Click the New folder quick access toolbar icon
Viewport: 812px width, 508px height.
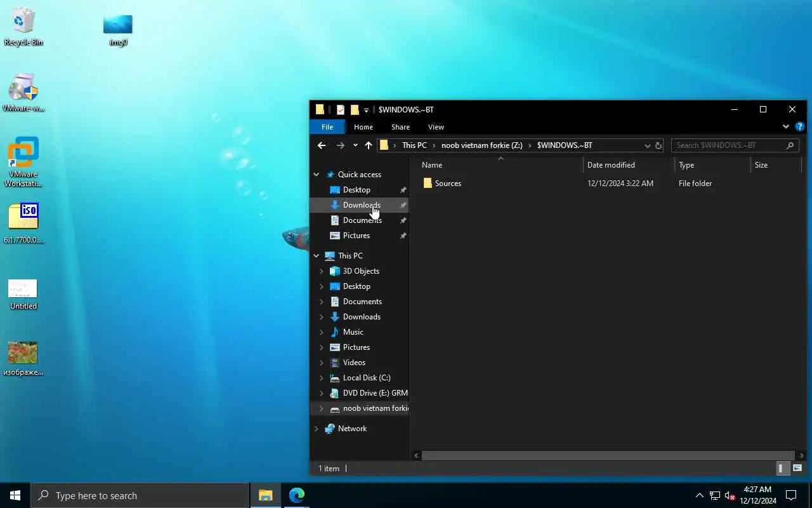click(355, 110)
